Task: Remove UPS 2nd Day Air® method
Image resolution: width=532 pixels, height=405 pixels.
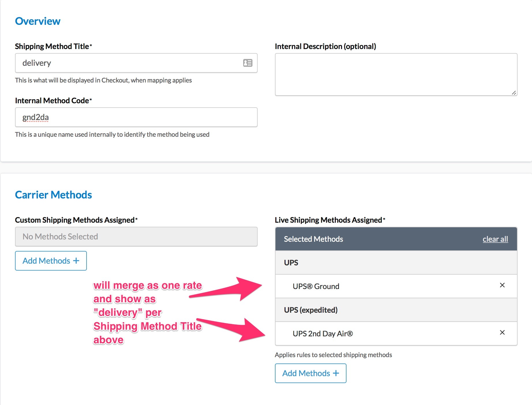Action: pyautogui.click(x=502, y=333)
